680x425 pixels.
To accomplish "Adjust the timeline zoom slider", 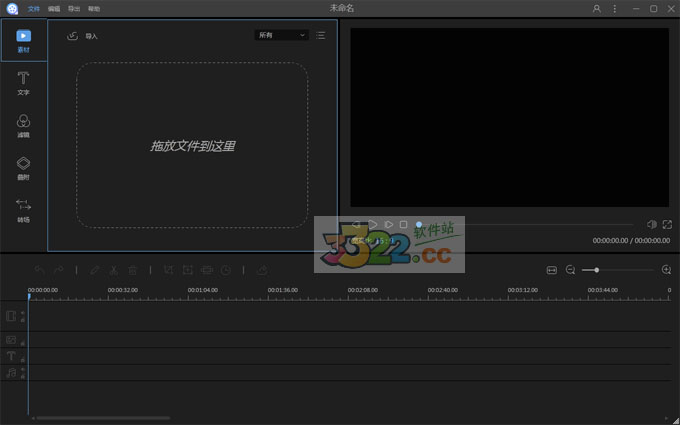I will (618, 270).
